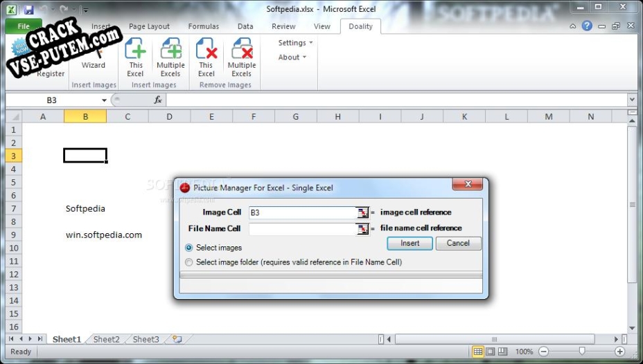Switch to Normal view in status bar
The height and width of the screenshot is (364, 643).
[x=477, y=352]
